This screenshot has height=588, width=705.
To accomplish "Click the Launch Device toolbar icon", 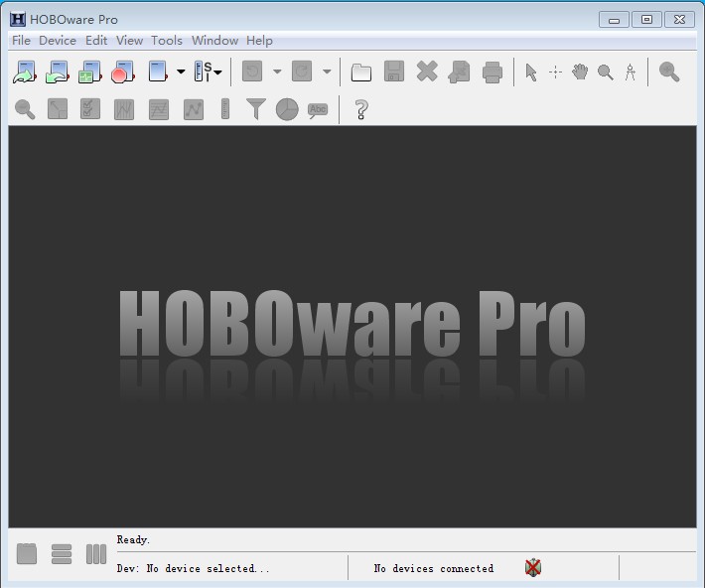I will tap(25, 72).
